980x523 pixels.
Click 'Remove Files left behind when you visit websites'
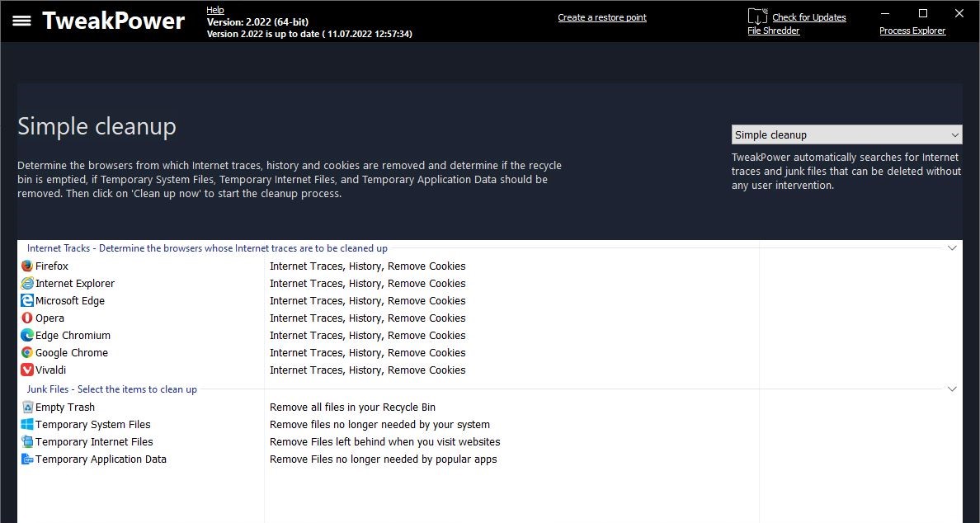click(x=385, y=442)
